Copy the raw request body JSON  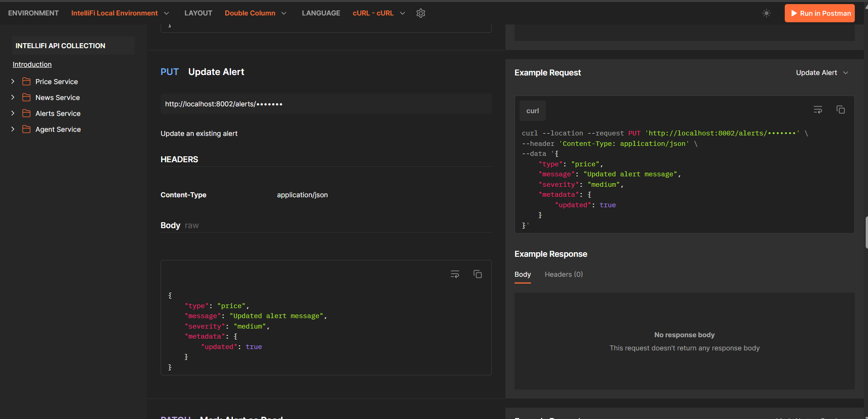[478, 274]
